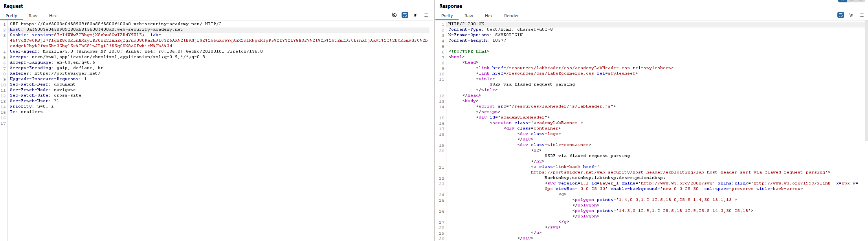Image resolution: width=868 pixels, height=241 pixels.
Task: Toggle word wrap in the Request editor
Action: coord(405,15)
